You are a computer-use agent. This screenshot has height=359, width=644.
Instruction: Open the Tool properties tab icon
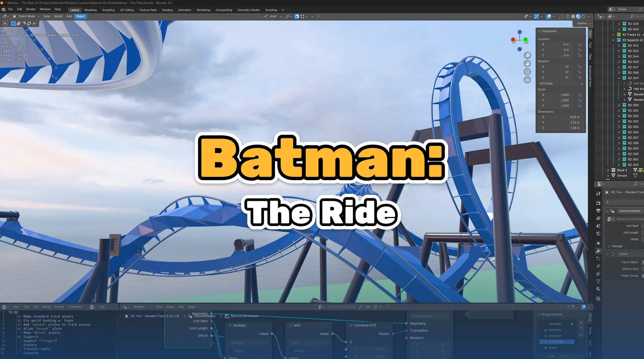(x=598, y=193)
